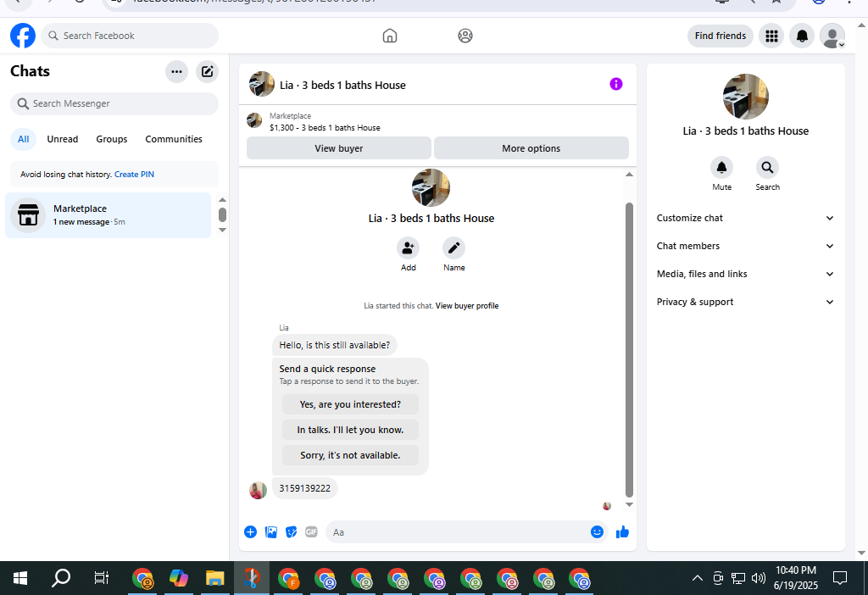This screenshot has width=868, height=595.
Task: Open the system volume icon in tray
Action: pos(759,578)
